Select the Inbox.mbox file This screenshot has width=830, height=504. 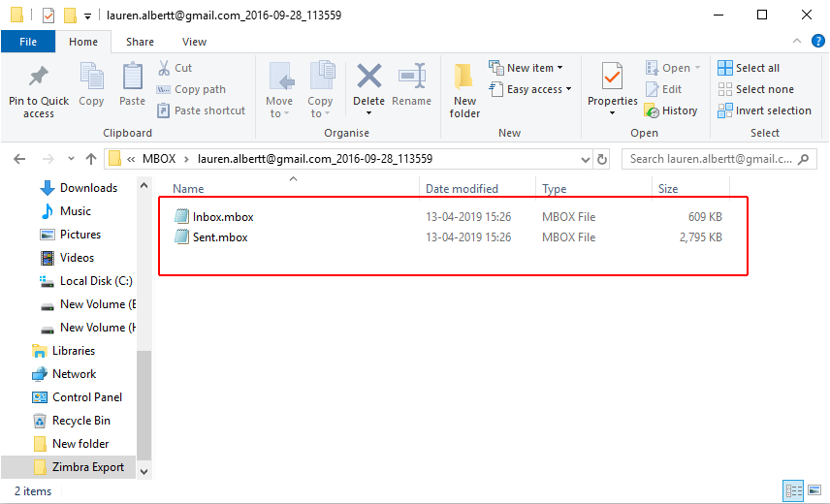[223, 217]
